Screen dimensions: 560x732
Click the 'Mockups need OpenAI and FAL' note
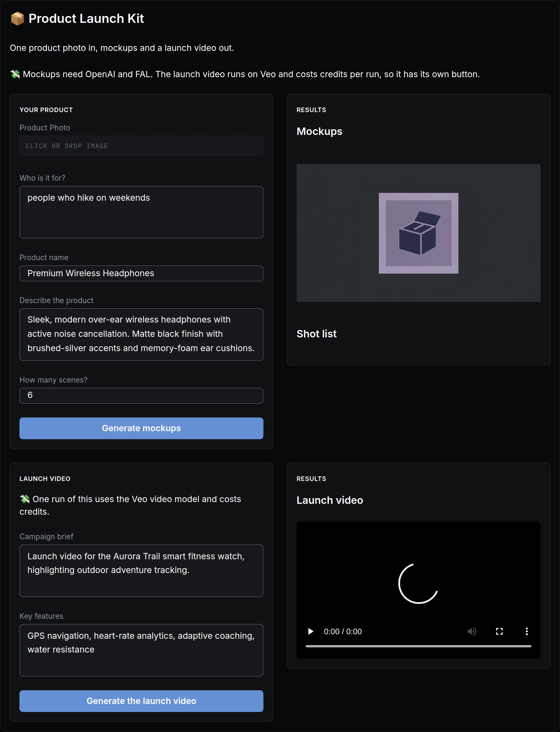point(245,74)
